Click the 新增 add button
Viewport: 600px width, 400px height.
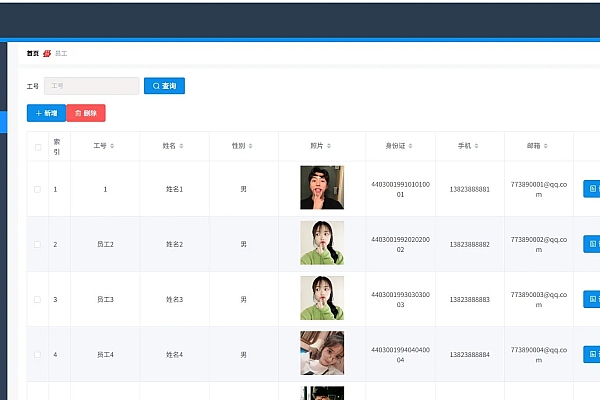pyautogui.click(x=46, y=113)
